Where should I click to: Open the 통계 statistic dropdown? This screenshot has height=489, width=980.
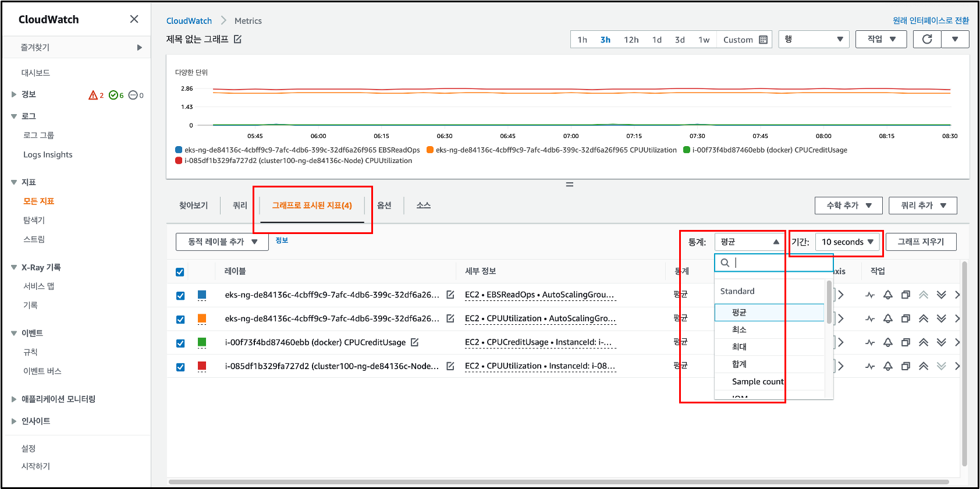750,242
